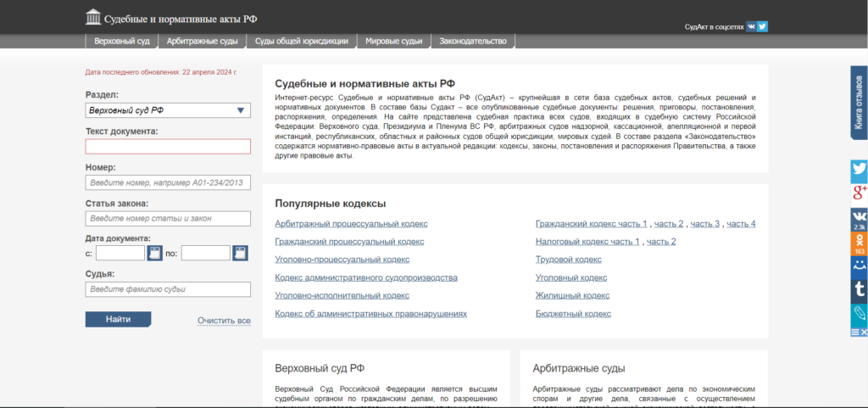
Task: Open the Книга отзывов side tab
Action: point(859,102)
